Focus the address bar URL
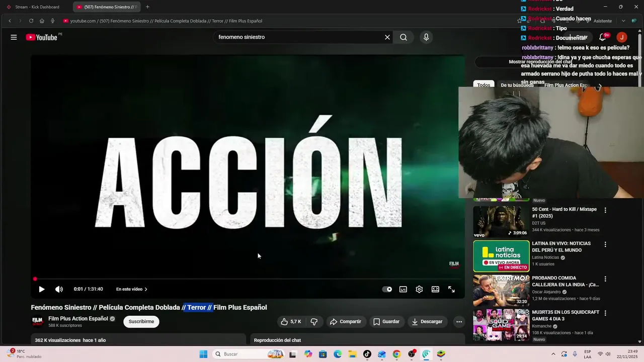Viewport: 644px width, 362px height. tap(166, 21)
